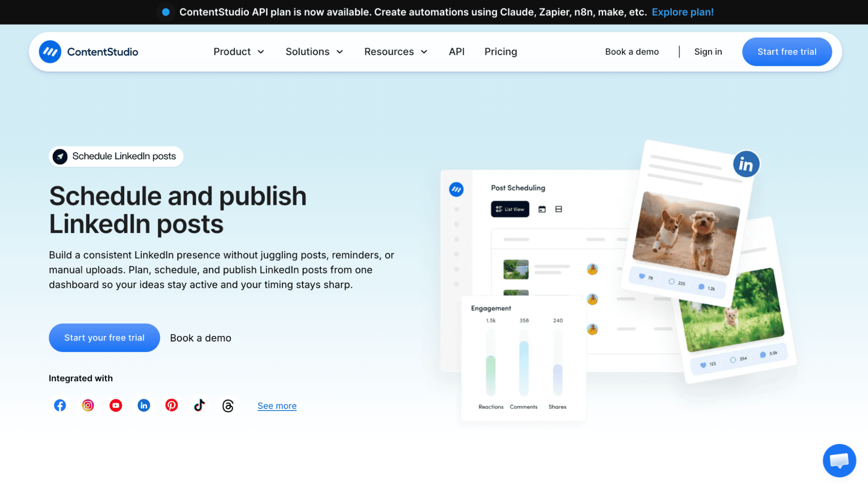Click the Explore plan! banner link
Viewport: 868px width, 490px height.
click(683, 12)
